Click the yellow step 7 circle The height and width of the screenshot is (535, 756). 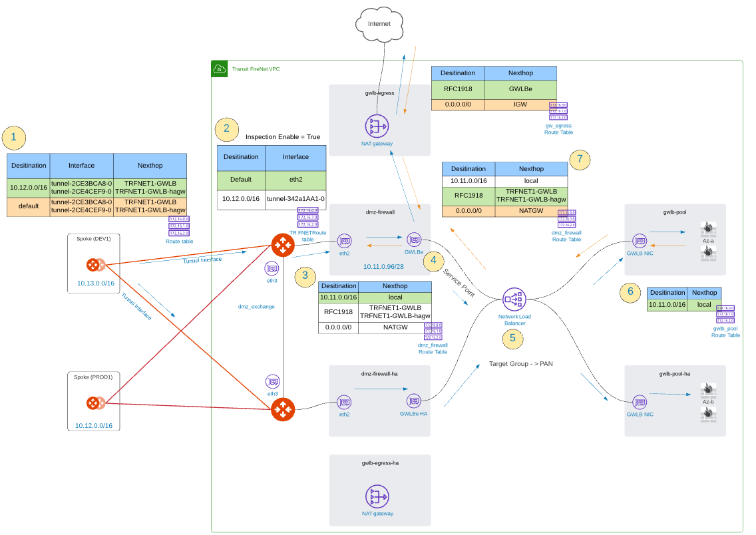pyautogui.click(x=580, y=160)
